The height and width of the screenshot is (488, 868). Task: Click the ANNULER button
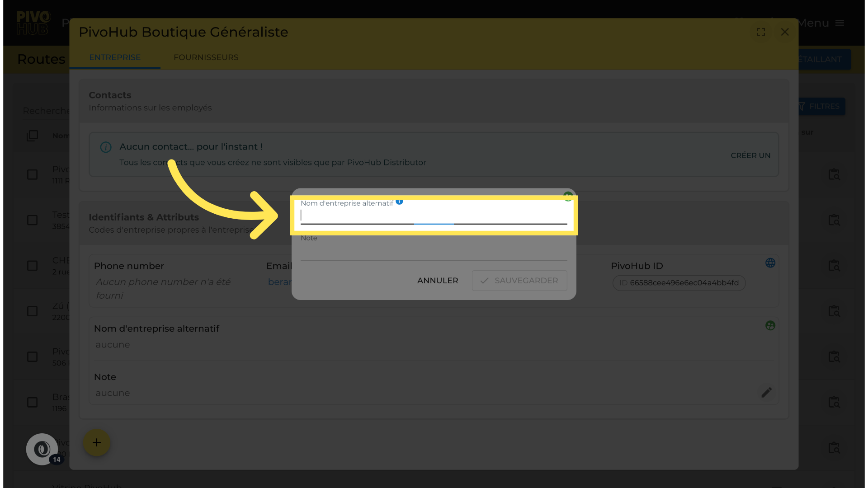(x=437, y=281)
